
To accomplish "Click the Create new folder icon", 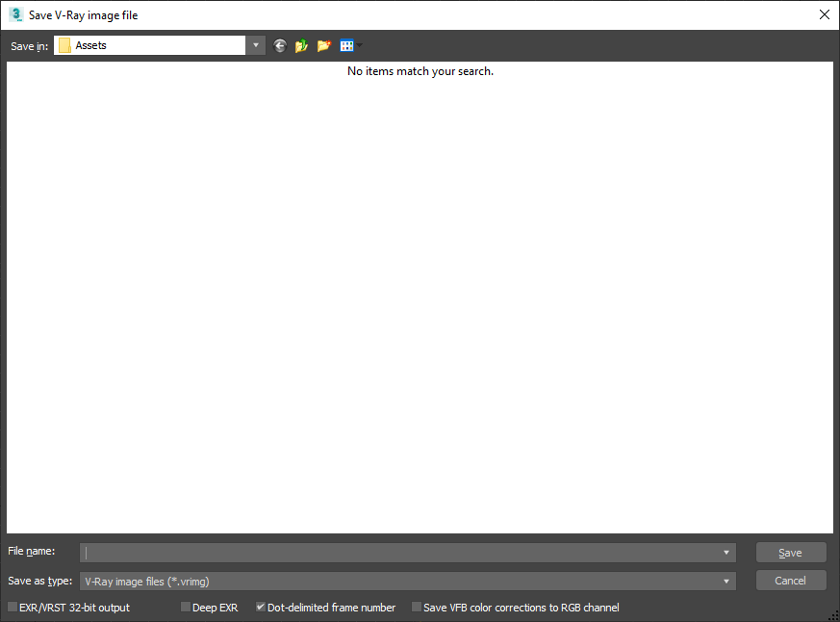I will pos(324,45).
